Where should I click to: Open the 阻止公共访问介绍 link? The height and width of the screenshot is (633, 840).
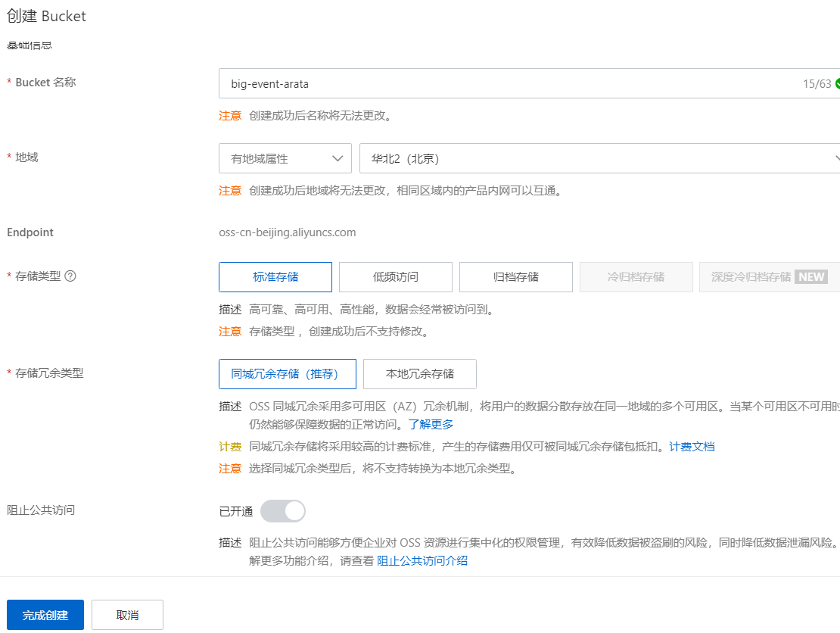[x=422, y=560]
